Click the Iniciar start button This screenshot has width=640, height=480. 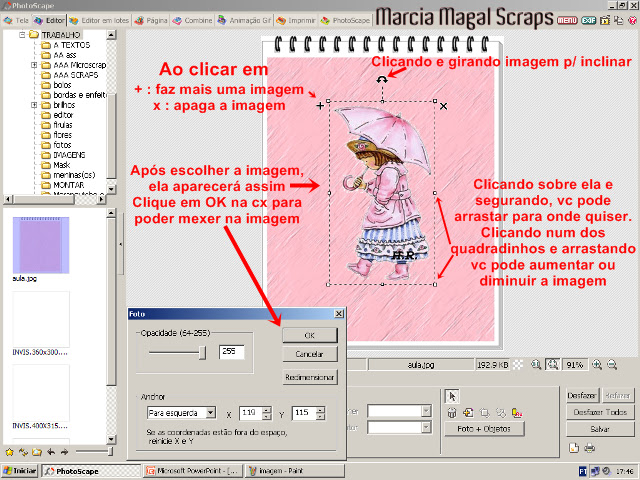[20, 471]
